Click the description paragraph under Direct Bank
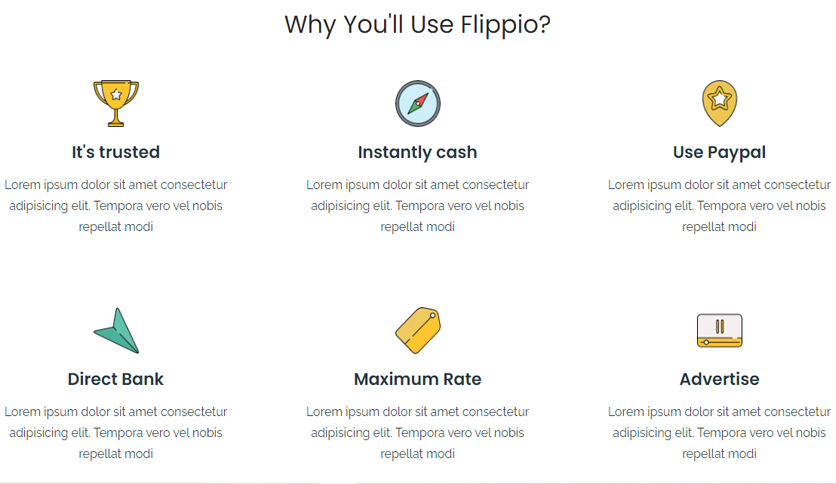Screen dimensions: 836x484 (x=116, y=433)
